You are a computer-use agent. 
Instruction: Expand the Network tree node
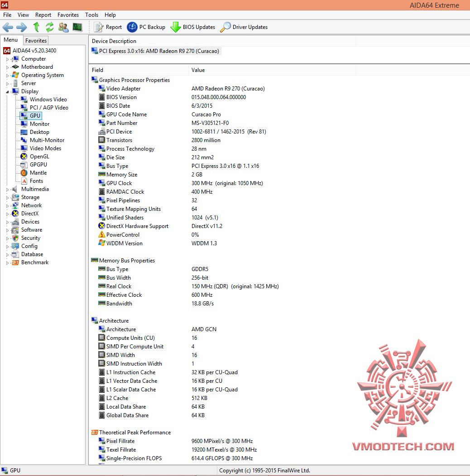tap(7, 206)
